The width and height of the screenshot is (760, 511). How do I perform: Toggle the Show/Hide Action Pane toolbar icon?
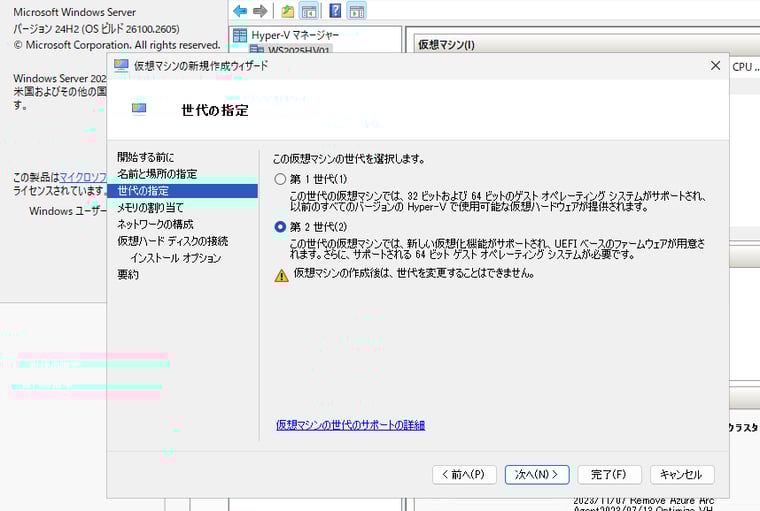click(357, 11)
